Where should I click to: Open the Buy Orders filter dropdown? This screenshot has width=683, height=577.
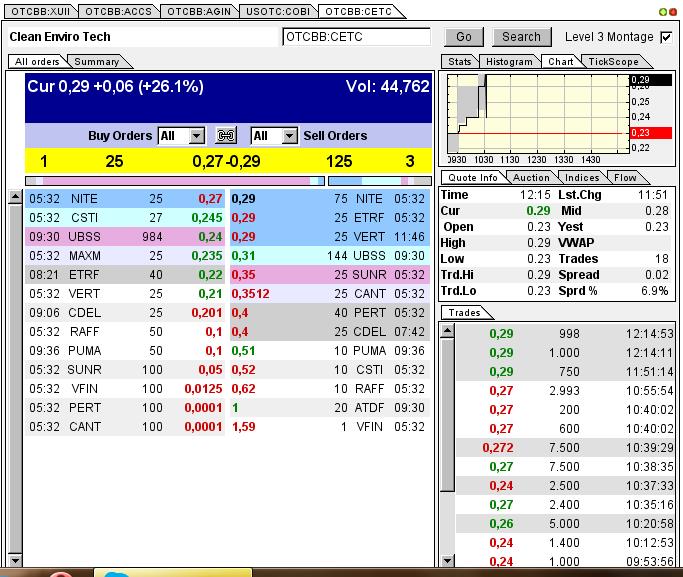(196, 136)
